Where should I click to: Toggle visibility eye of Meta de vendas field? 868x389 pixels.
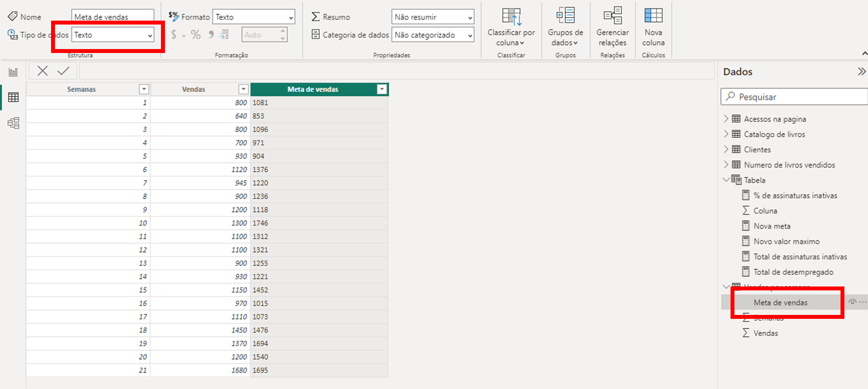coord(852,302)
